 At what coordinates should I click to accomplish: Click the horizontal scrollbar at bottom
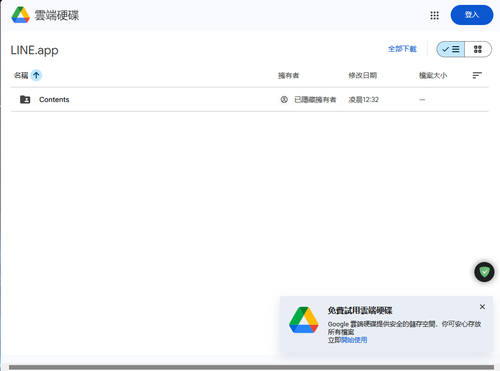(251, 367)
